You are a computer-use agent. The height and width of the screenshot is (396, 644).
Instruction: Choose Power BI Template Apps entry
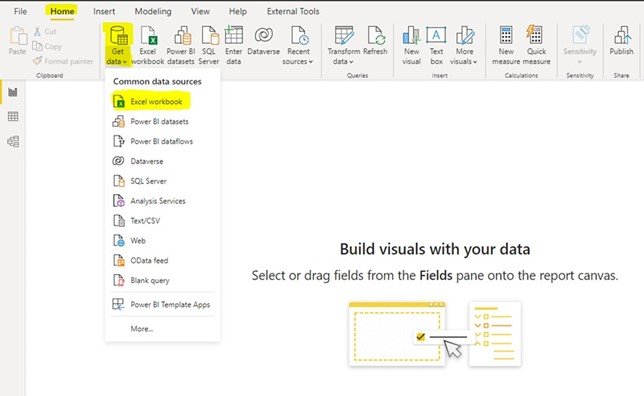(x=162, y=304)
